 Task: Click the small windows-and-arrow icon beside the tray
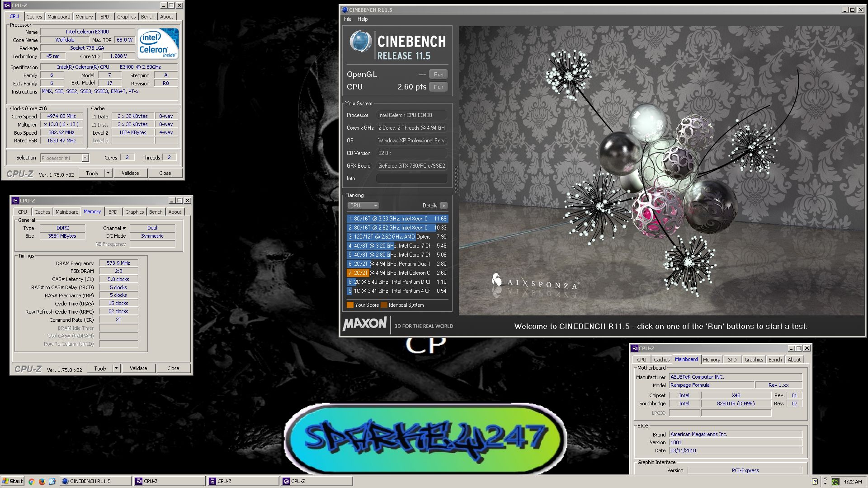click(825, 481)
